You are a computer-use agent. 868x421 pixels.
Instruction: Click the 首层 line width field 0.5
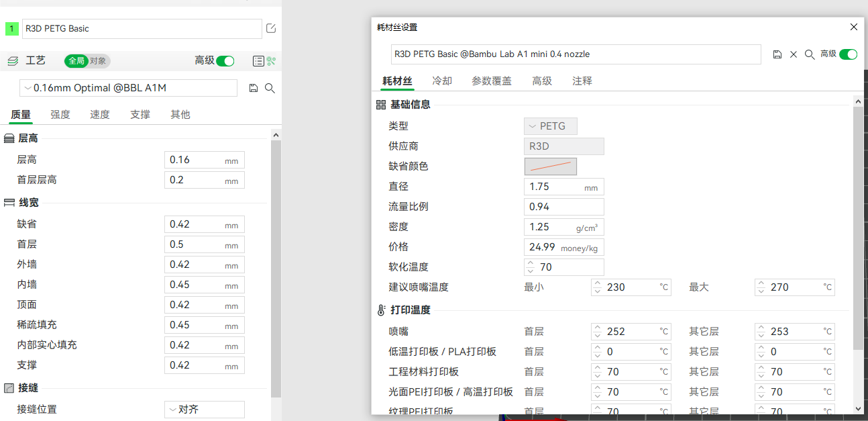coord(205,244)
